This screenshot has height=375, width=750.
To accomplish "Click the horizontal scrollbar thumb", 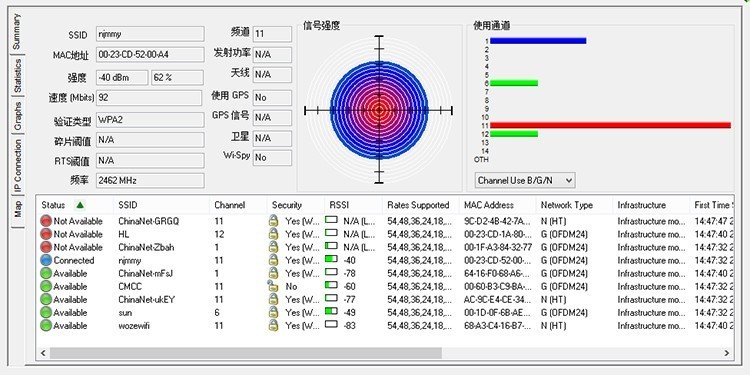I will 246,353.
